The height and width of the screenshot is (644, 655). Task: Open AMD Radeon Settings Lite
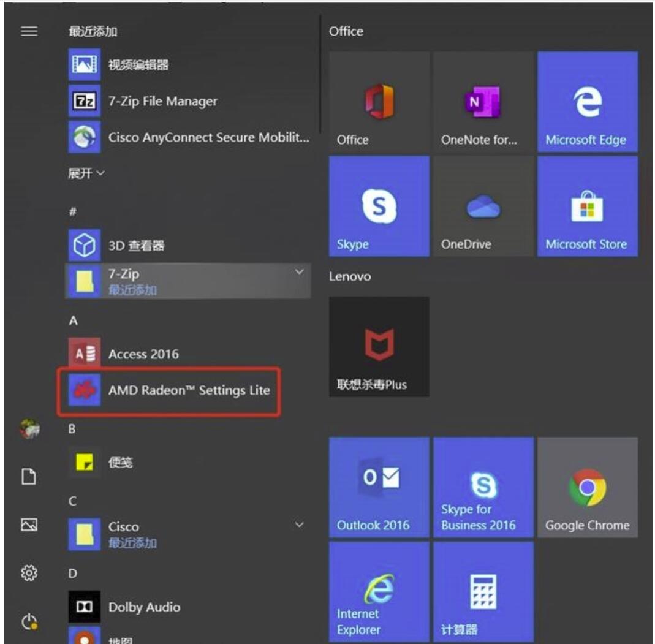[189, 390]
